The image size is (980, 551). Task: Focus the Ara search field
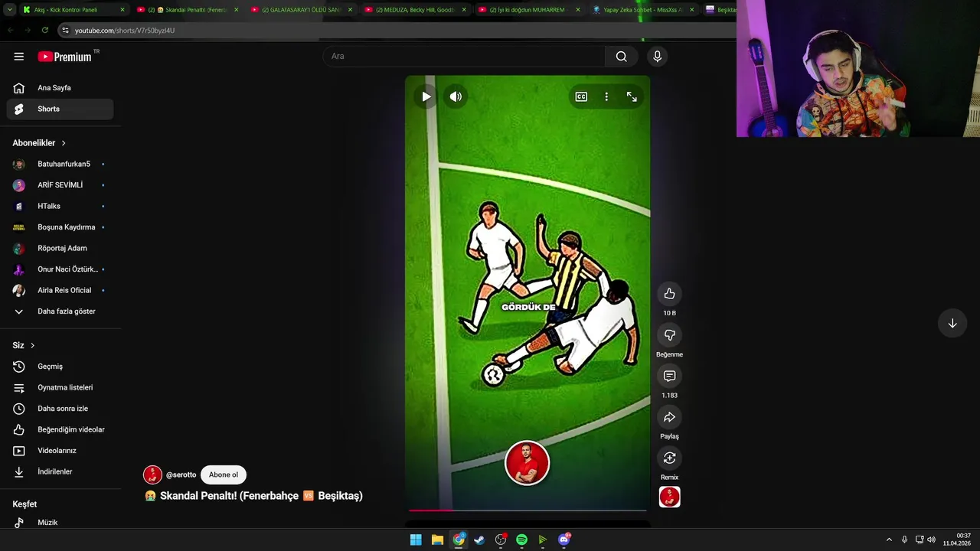[463, 57]
